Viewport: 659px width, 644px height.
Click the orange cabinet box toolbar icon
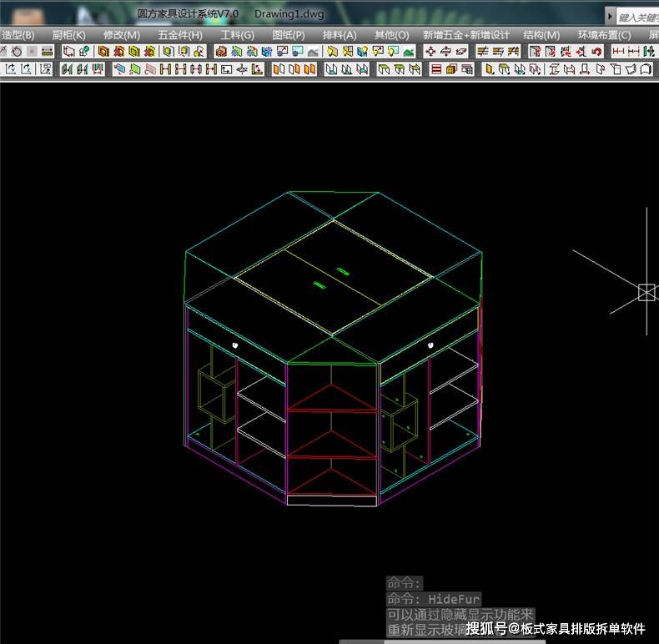[221, 51]
